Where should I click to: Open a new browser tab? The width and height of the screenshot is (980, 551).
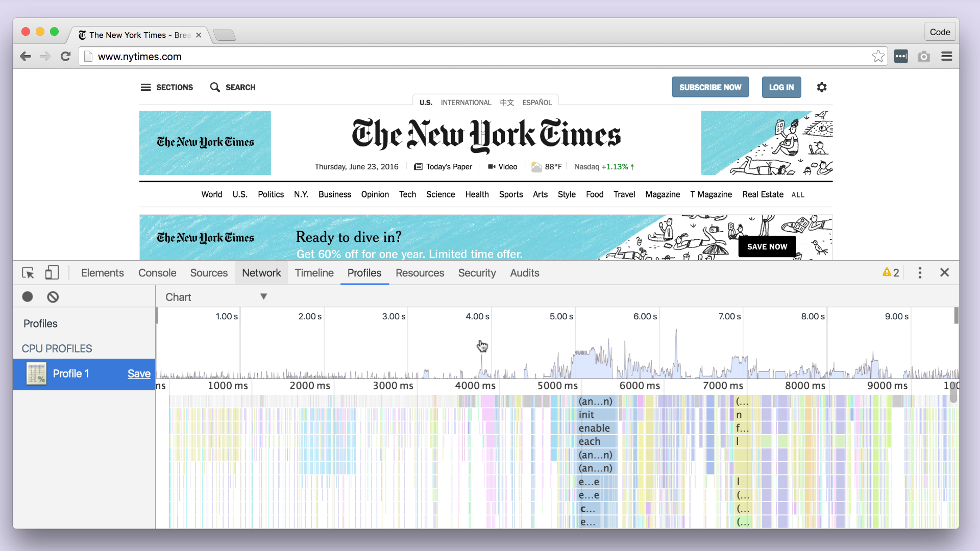224,35
